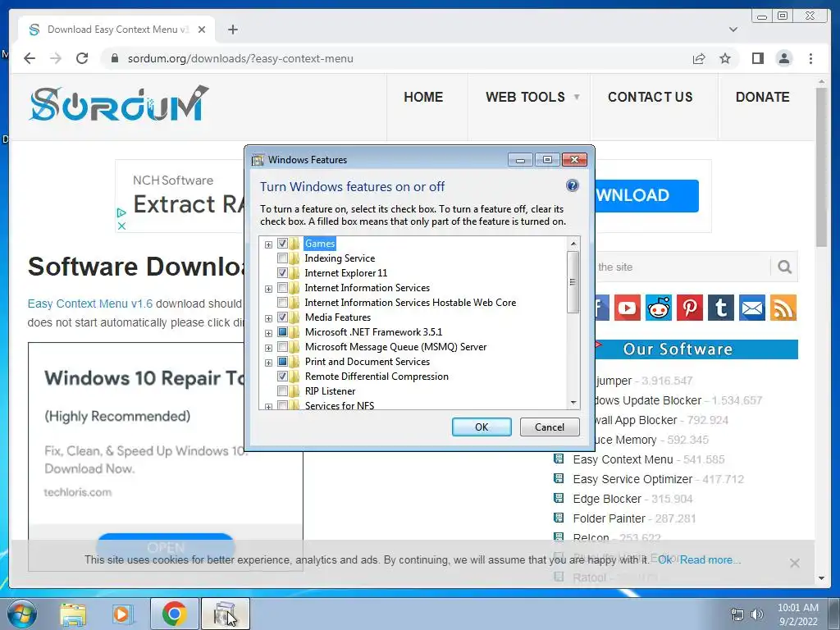
Task: Open Easy Service Optimizer link
Action: coord(632,479)
